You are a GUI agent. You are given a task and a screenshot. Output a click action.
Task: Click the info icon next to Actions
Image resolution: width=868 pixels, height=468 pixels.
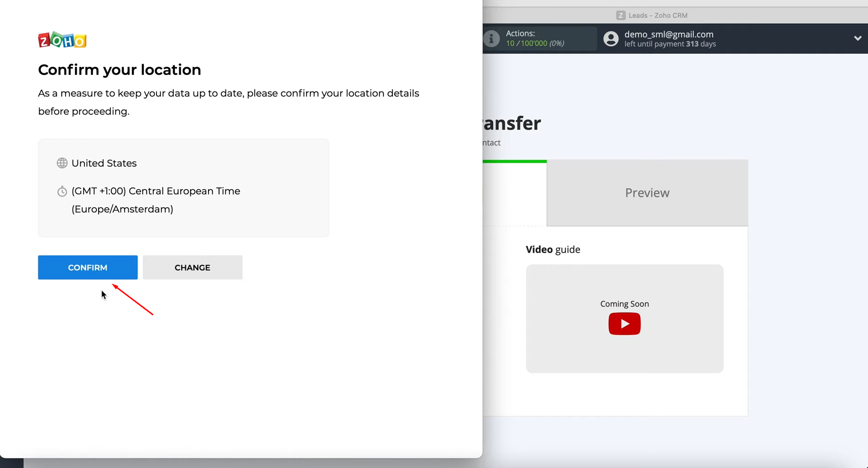pos(492,39)
